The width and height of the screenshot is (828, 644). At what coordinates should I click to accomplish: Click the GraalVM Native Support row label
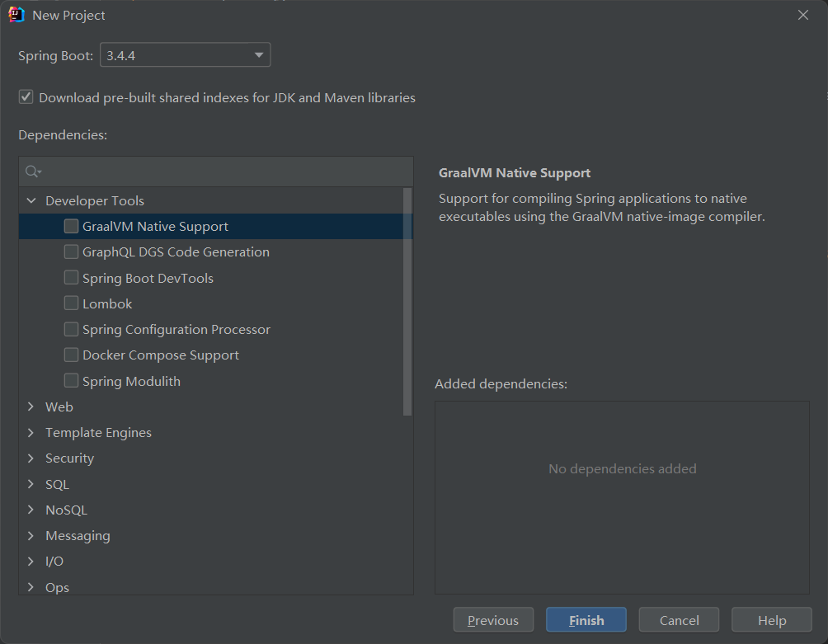point(155,227)
